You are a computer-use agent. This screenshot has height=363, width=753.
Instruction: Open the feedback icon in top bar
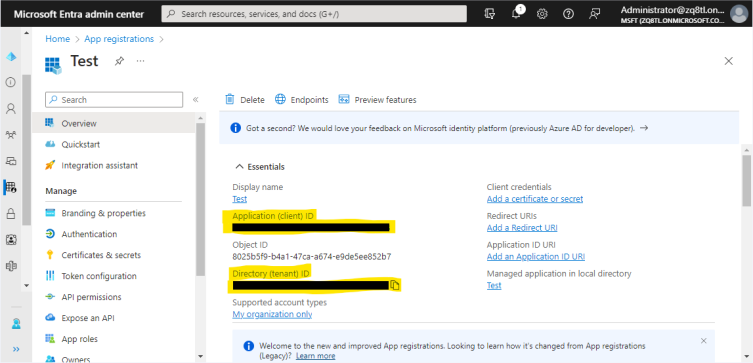(x=595, y=14)
